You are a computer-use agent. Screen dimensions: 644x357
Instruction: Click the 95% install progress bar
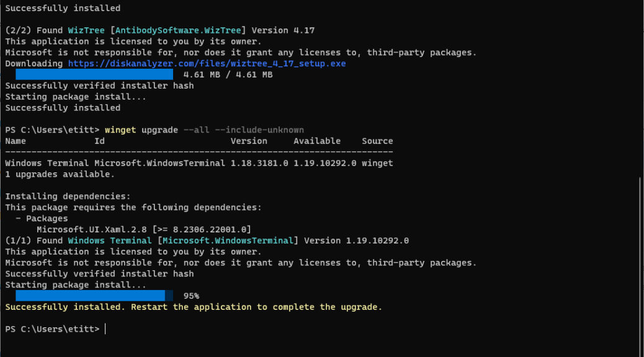[x=94, y=296]
